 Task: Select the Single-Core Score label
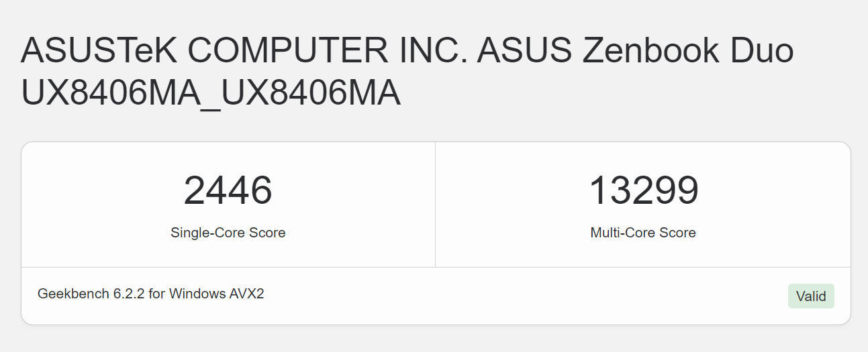228,233
